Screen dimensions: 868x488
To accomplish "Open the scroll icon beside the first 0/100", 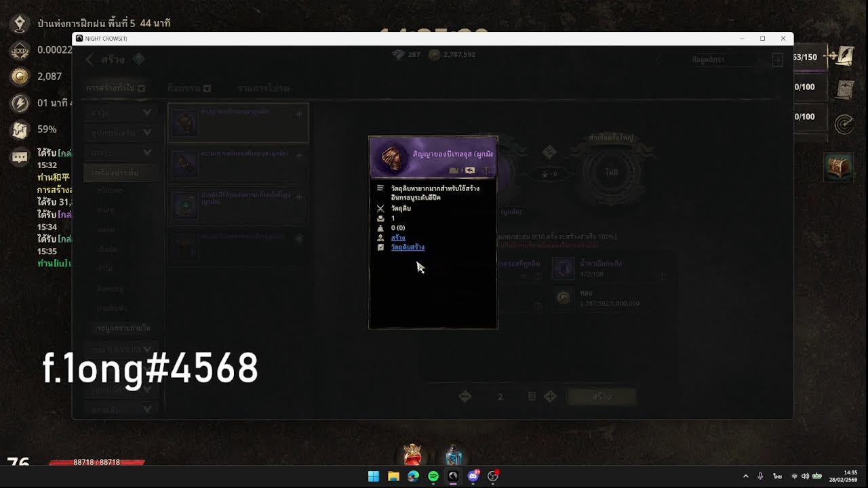I will [844, 88].
